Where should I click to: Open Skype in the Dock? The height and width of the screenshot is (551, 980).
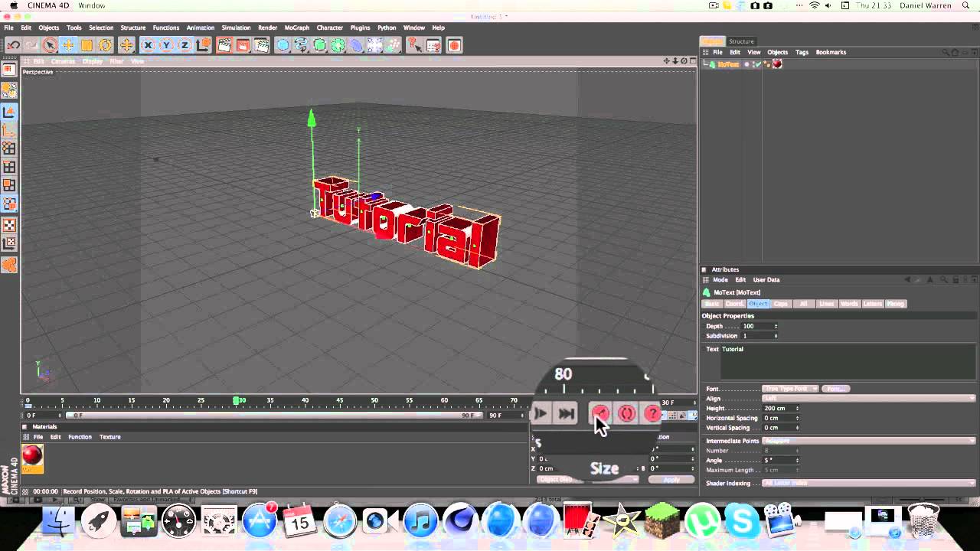[741, 522]
